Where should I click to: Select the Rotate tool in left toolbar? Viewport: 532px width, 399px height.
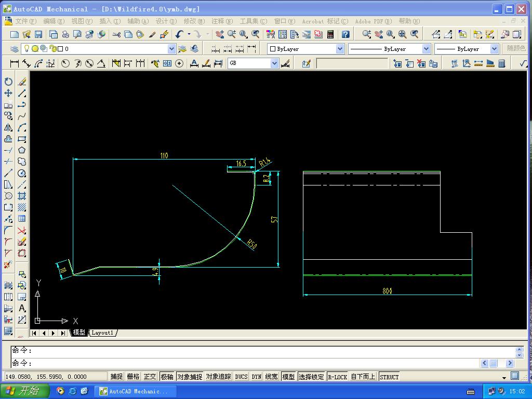[x=8, y=82]
